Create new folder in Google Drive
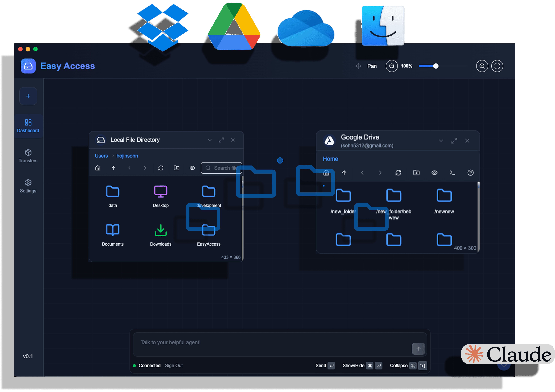This screenshot has height=392, width=555. tap(416, 173)
